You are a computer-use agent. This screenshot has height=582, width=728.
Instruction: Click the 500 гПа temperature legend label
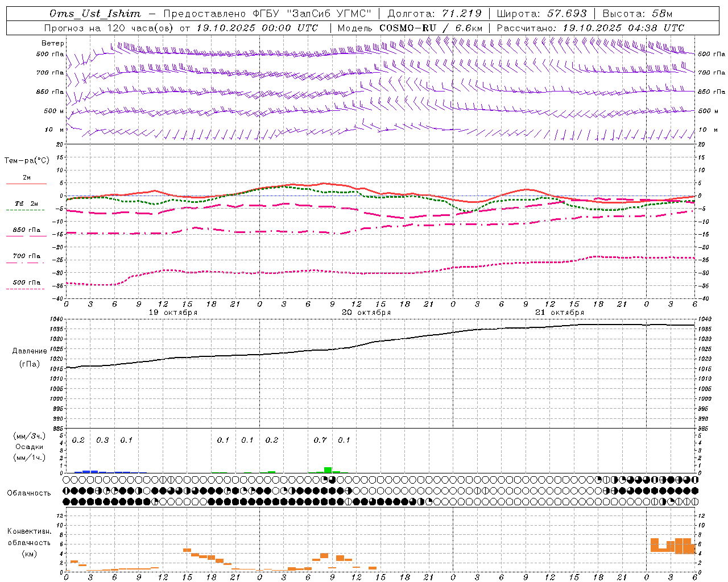pos(26,282)
